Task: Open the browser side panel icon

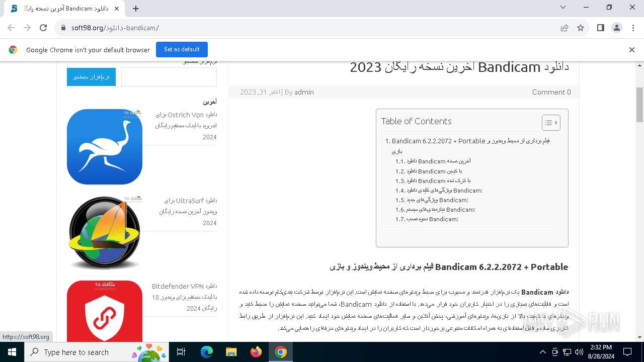Action: pyautogui.click(x=601, y=28)
